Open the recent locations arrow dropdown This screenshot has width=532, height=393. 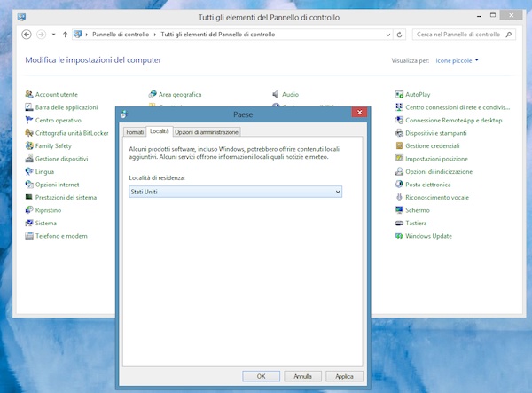coord(53,35)
